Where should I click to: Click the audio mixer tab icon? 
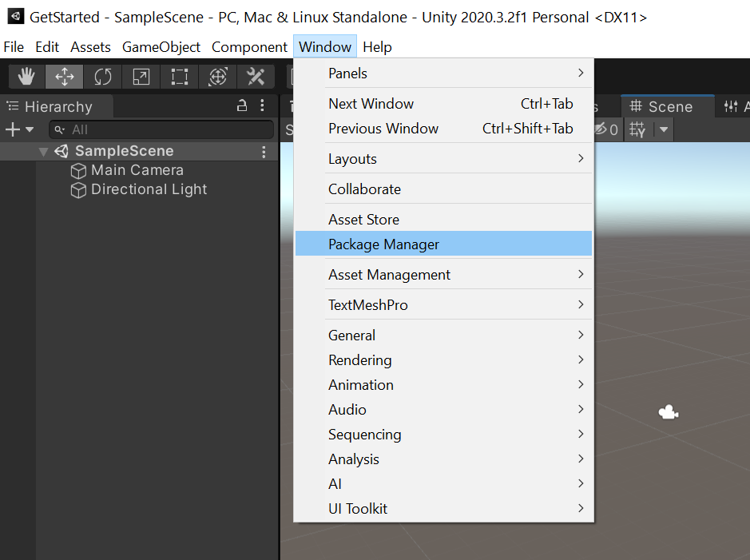click(x=730, y=106)
